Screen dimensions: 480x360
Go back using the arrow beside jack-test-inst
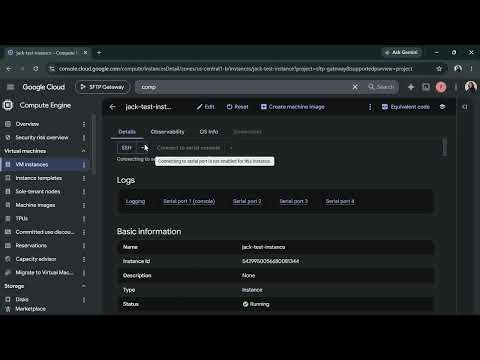(112, 107)
